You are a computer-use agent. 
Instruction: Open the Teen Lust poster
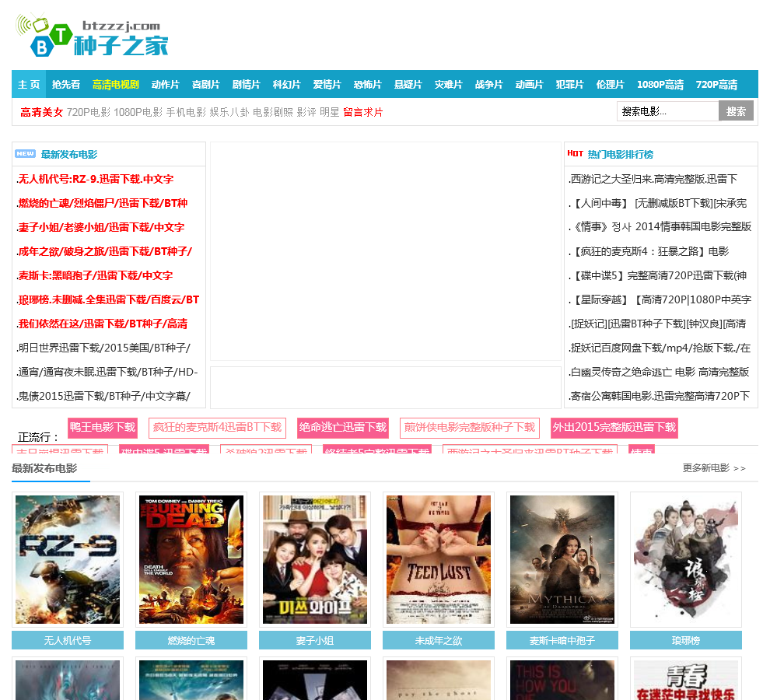(x=439, y=559)
